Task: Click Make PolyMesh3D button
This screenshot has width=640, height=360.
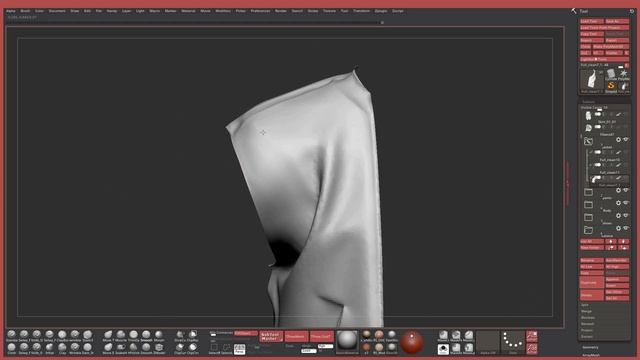Action: point(611,47)
